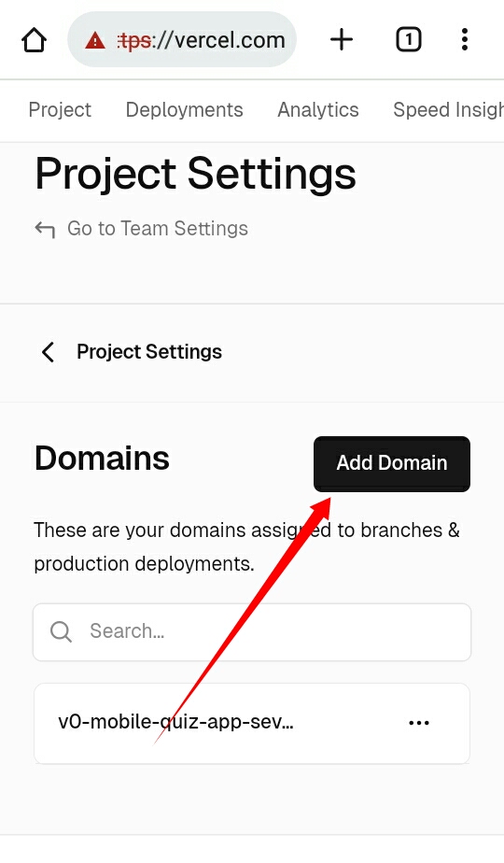Open the three-dot menu for v0-mobile-quiz-app domain
Image resolution: width=504 pixels, height=863 pixels.
[419, 723]
